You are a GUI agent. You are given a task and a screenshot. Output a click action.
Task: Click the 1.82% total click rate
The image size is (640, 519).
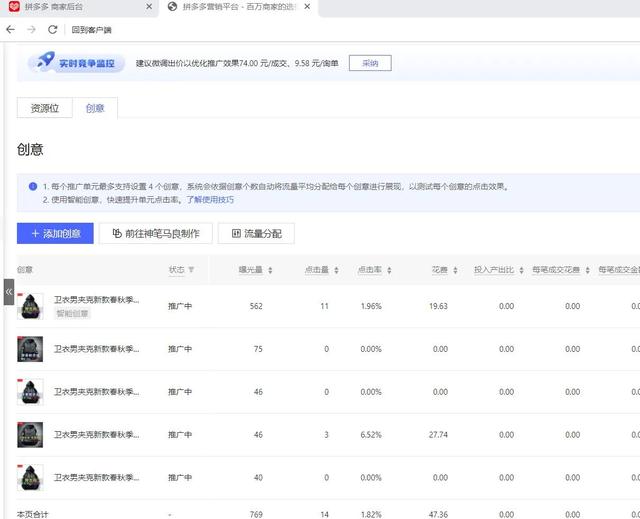pyautogui.click(x=371, y=514)
